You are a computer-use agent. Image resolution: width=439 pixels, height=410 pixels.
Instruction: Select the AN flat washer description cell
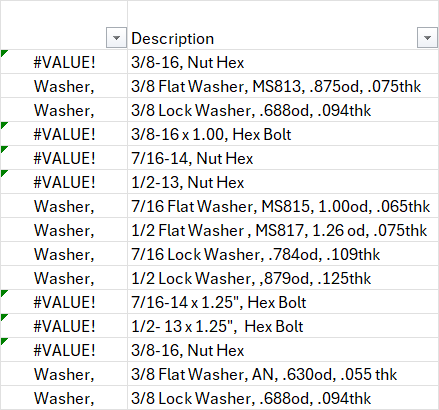(x=283, y=374)
